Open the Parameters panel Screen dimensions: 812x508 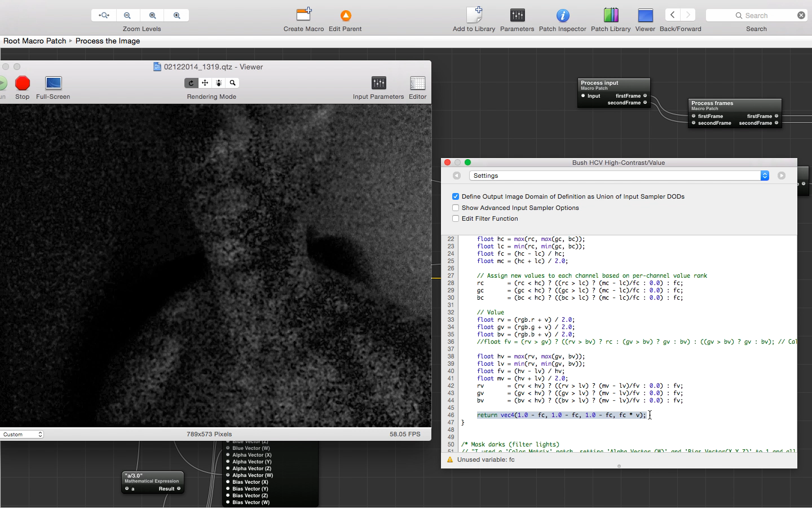click(517, 15)
